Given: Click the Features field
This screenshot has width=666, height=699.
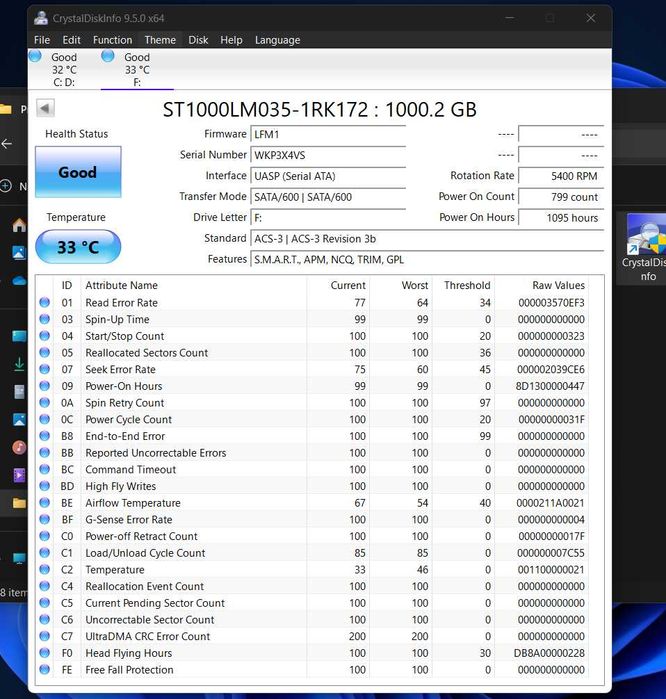Looking at the screenshot, I should 427,259.
